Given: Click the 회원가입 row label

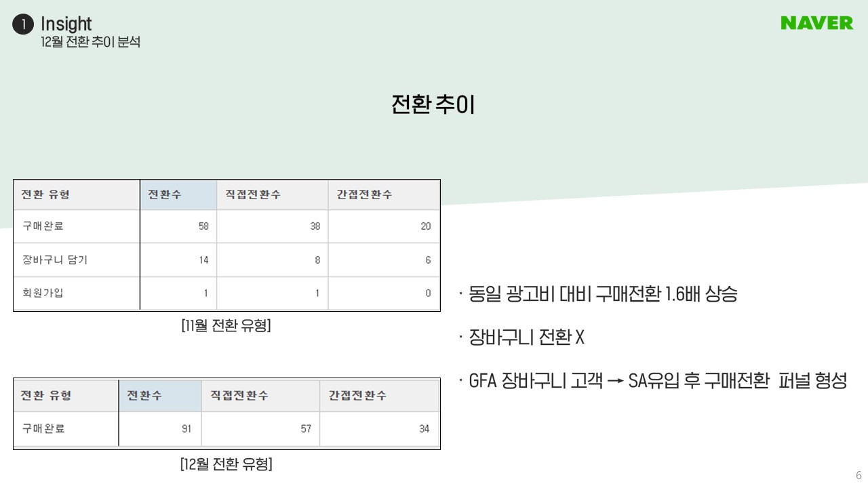Looking at the screenshot, I should tap(42, 293).
